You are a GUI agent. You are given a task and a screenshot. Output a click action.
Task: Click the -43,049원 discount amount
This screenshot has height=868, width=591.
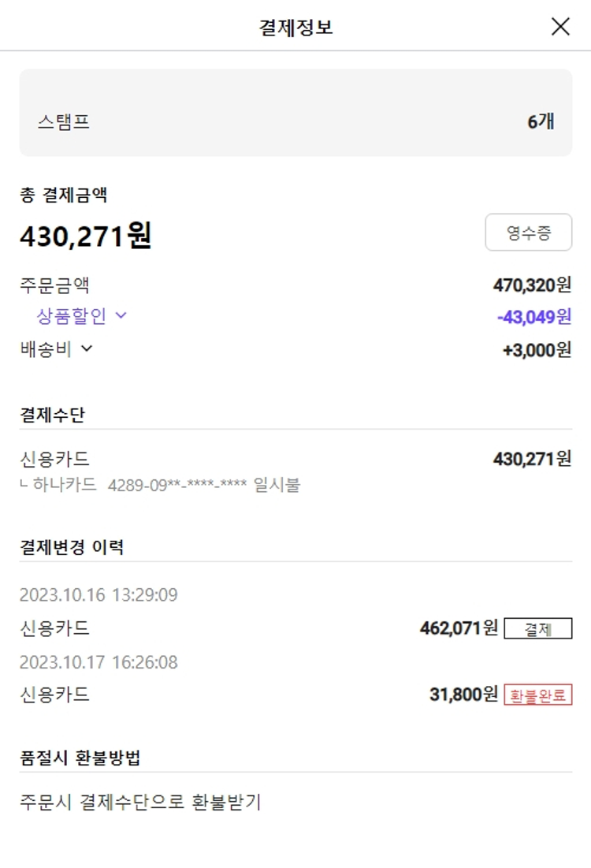point(534,317)
